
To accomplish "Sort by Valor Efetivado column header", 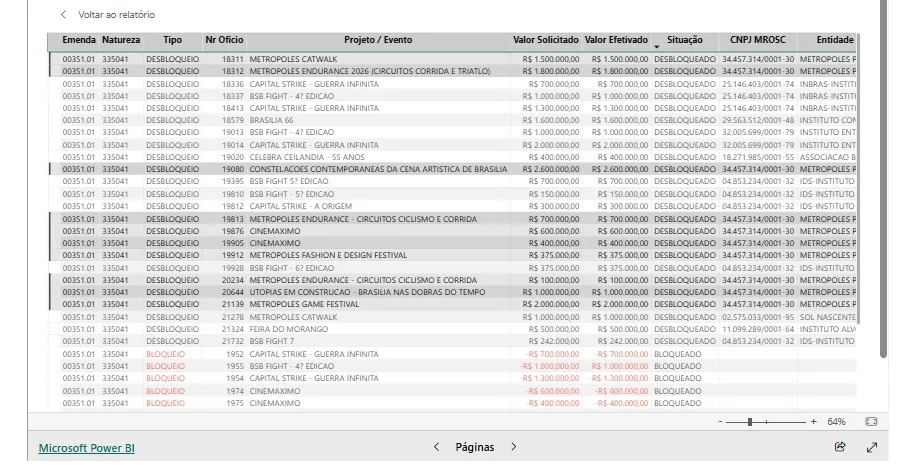I will click(616, 40).
